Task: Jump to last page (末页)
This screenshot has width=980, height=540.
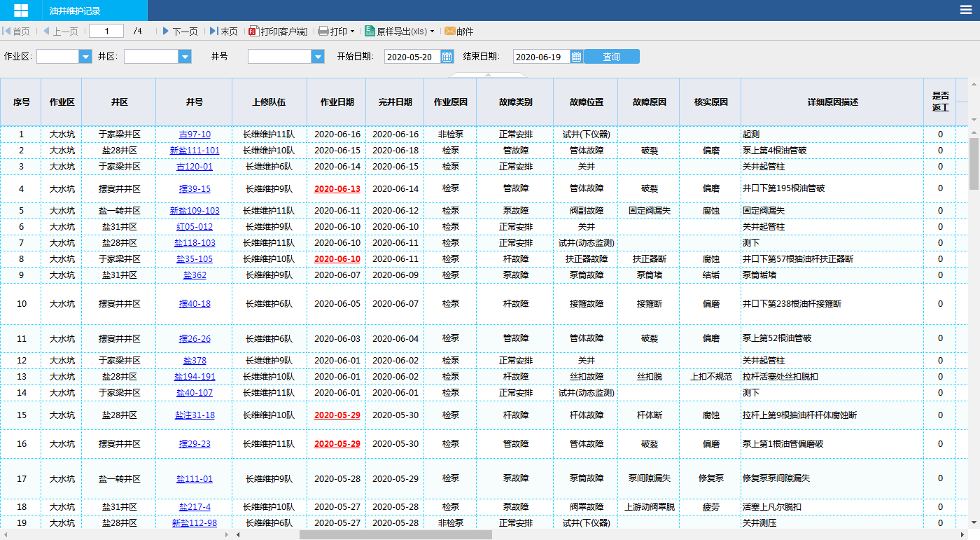Action: [223, 32]
